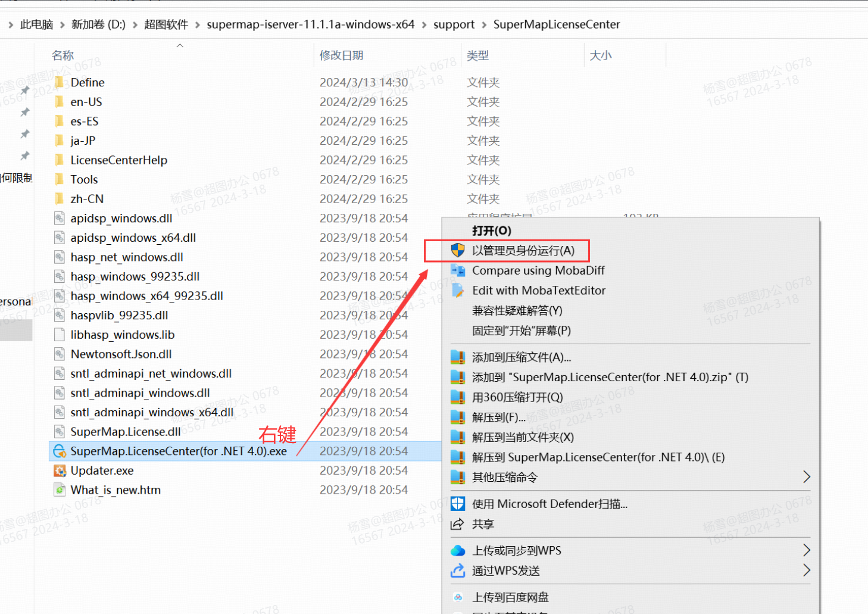
Task: Select the sntl_adminapi_windows_x64.dll file name
Action: click(152, 412)
